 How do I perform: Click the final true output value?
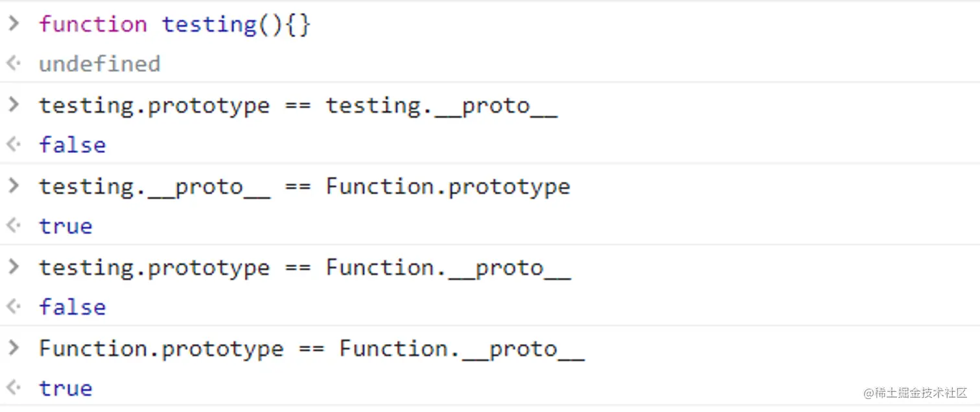pyautogui.click(x=65, y=389)
